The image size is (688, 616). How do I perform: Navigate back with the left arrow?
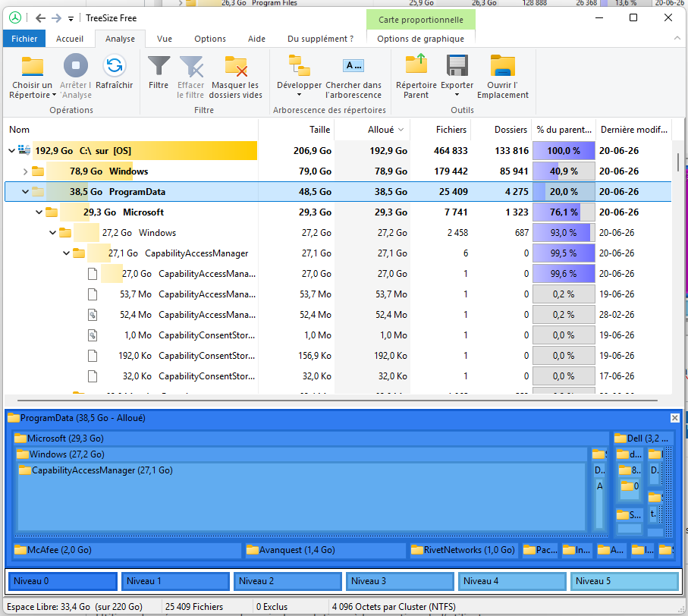(40, 18)
